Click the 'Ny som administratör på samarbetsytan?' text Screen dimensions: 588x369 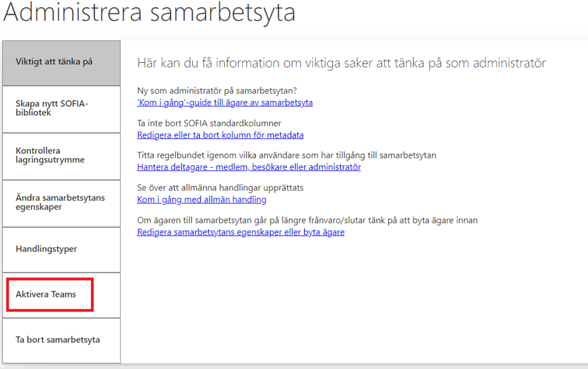[x=216, y=91]
